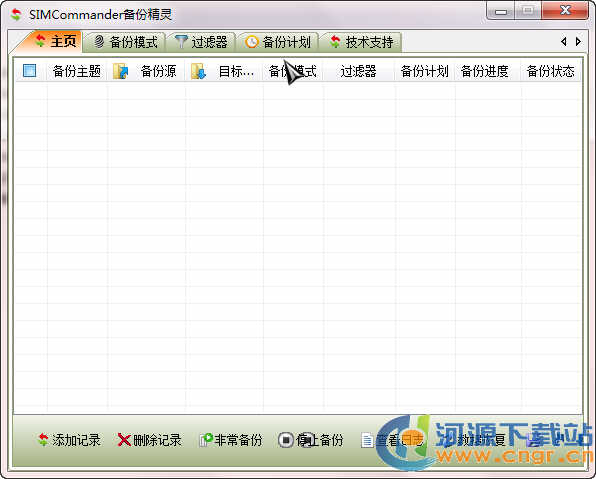Viewport: 596px width, 479px height.
Task: Click the 备份源 column header folder icon
Action: tap(120, 71)
